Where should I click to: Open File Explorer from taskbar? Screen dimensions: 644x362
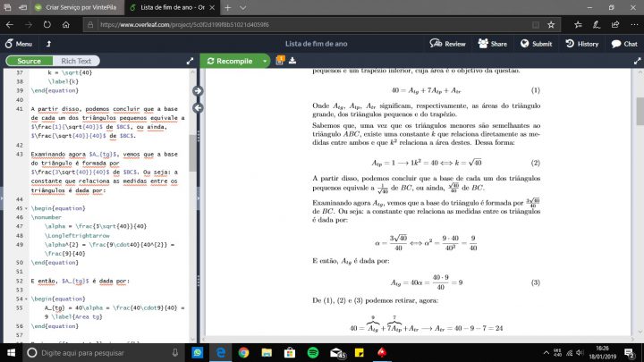267,352
